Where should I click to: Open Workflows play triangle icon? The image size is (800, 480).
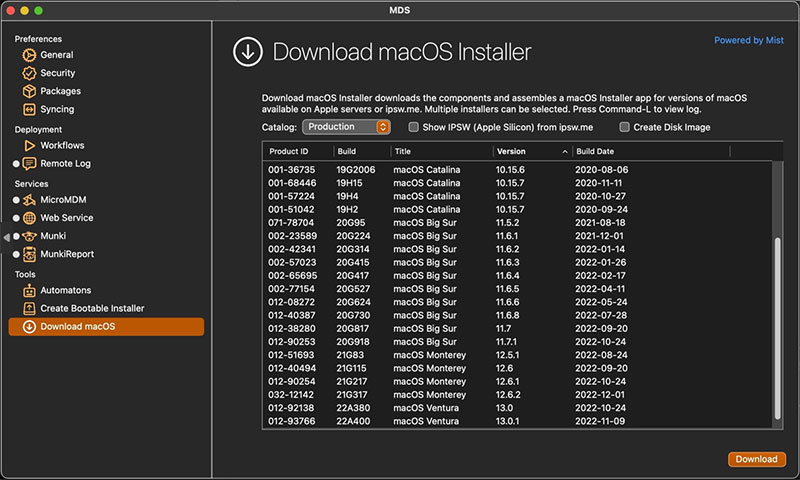pos(30,145)
